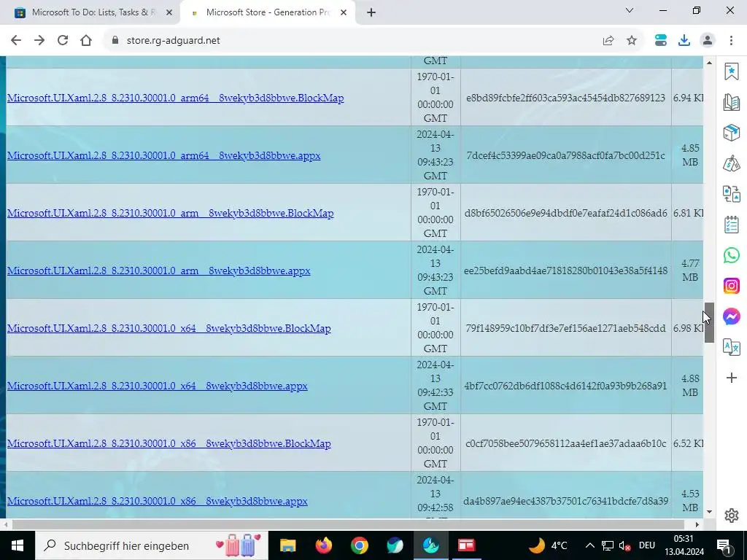
Task: Open the browser three-dot menu
Action: click(731, 41)
